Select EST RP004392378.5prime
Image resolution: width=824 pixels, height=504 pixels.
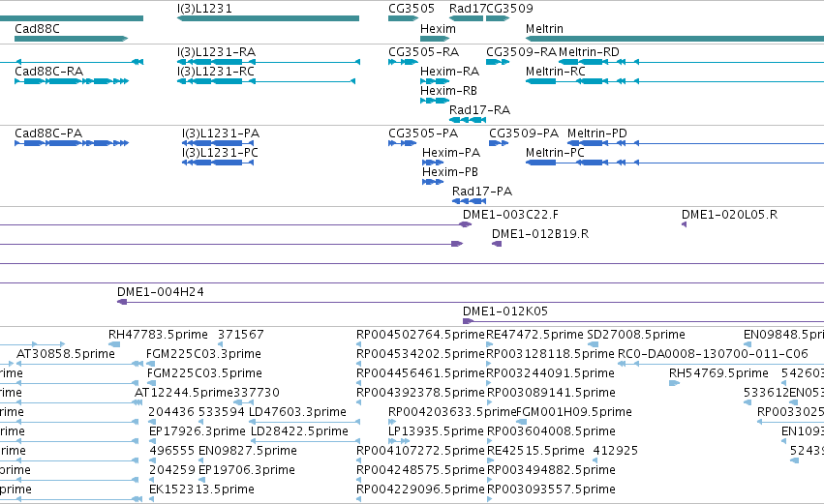[420, 393]
